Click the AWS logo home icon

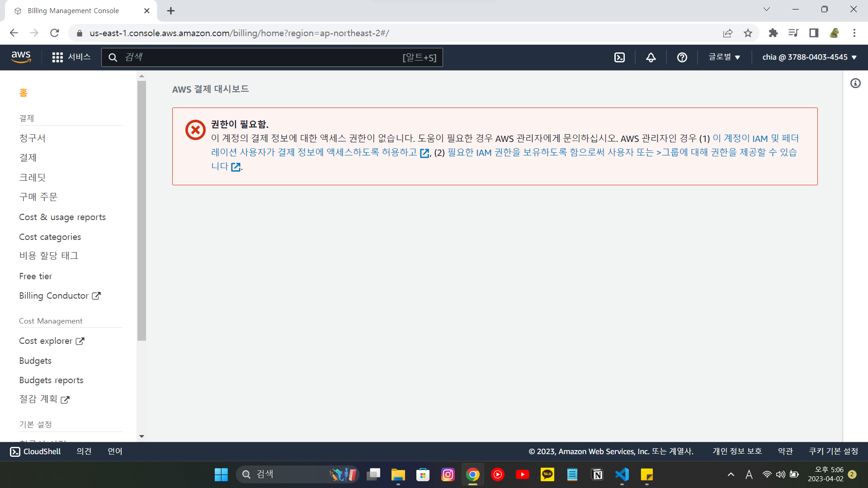(x=21, y=57)
